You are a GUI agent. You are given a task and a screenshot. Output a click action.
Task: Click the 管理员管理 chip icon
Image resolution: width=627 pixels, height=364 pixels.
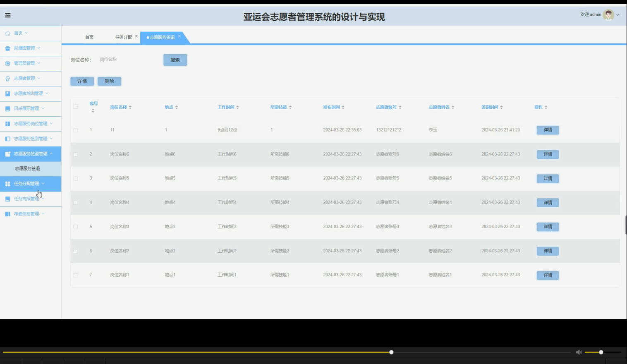coord(7,63)
